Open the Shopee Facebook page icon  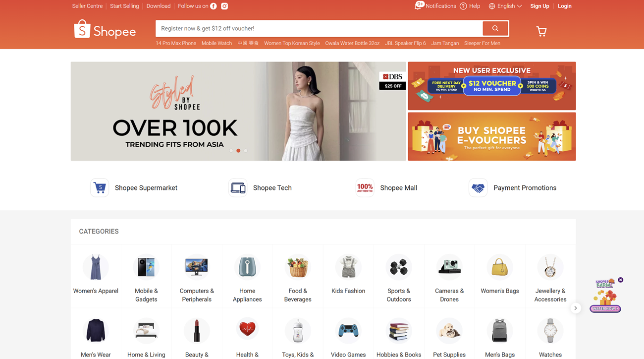(214, 6)
